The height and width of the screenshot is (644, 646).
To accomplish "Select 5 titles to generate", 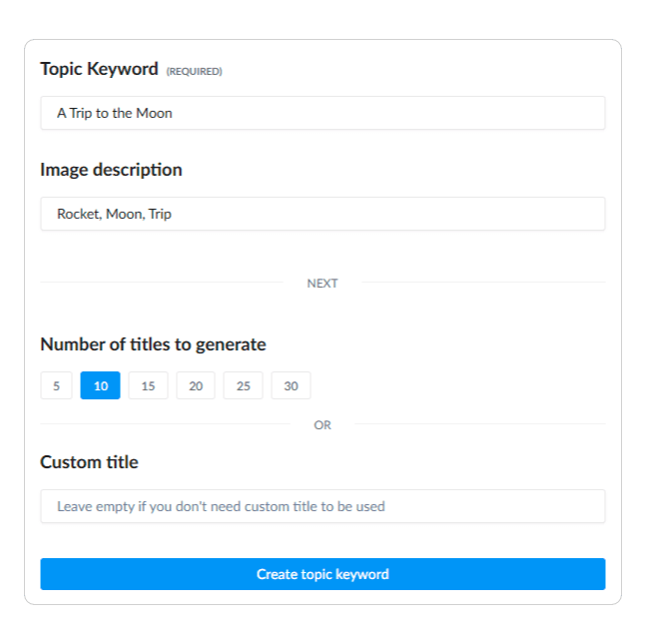I will coord(57,385).
